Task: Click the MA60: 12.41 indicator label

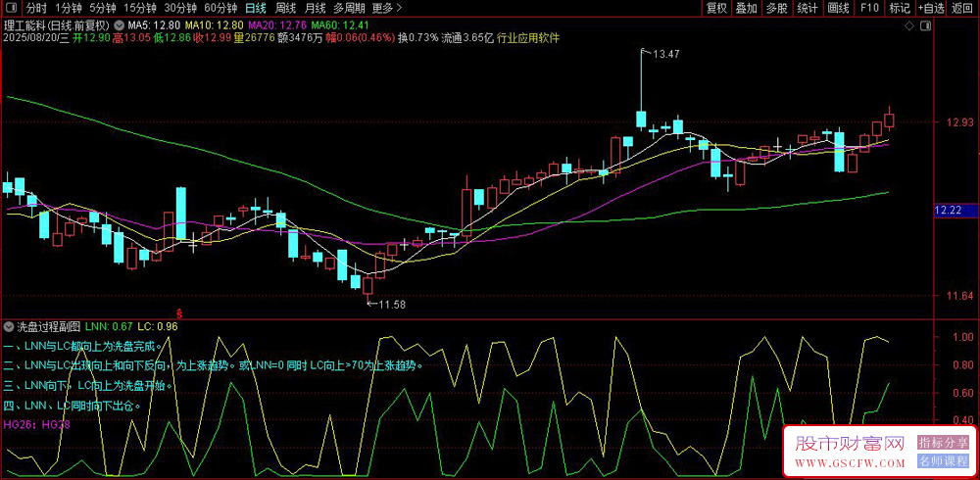Action: pos(341,26)
